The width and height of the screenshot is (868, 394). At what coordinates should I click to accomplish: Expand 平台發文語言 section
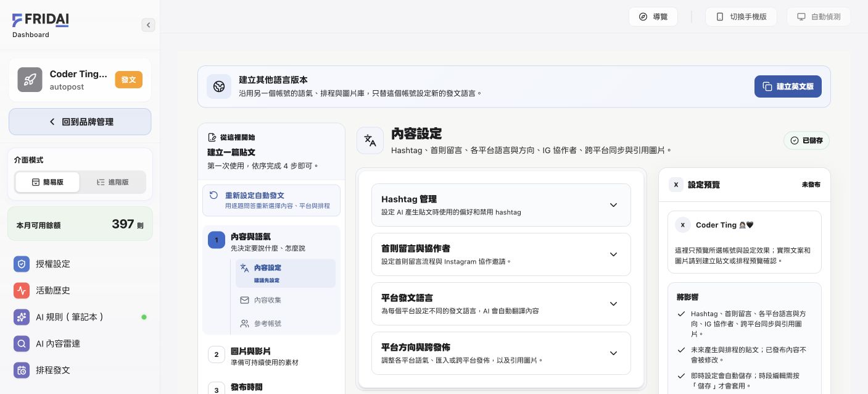tap(501, 304)
